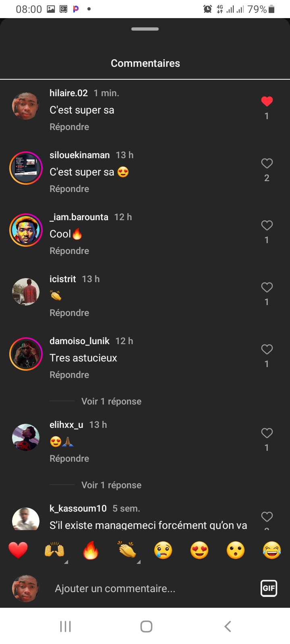Insert the clapping hands emoji from quick bar
Image resolution: width=290 pixels, height=644 pixels.
tap(127, 550)
